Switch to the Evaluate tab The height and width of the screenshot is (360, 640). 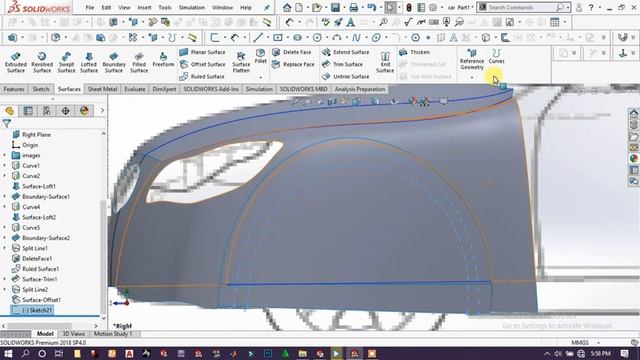(x=135, y=89)
